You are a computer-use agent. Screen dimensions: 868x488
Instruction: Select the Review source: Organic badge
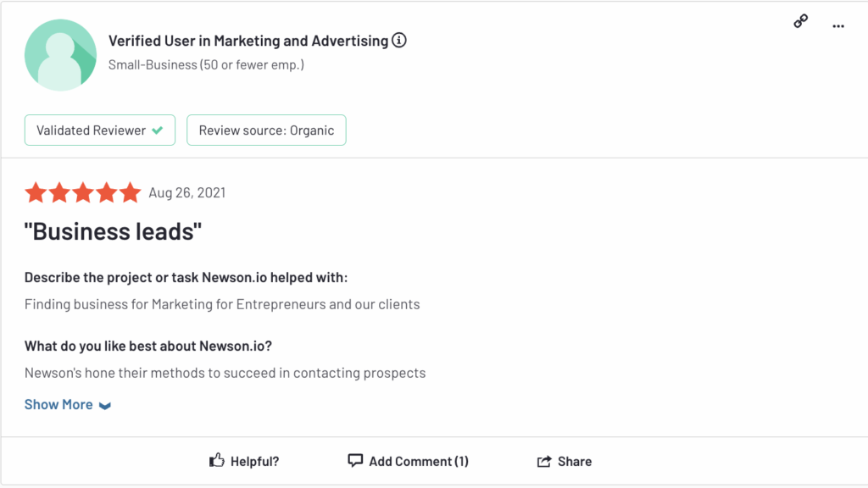[x=266, y=130]
